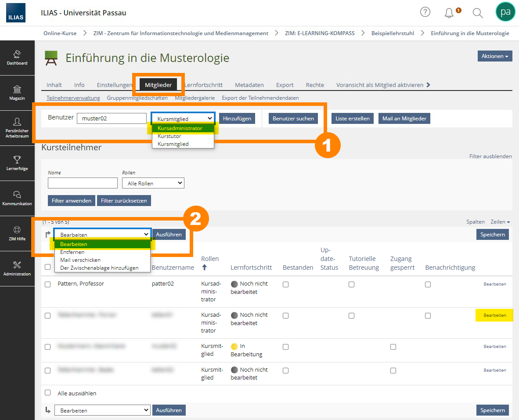Viewport: 519px width, 420px height.
Task: Click the search magnifier icon
Action: [x=478, y=13]
